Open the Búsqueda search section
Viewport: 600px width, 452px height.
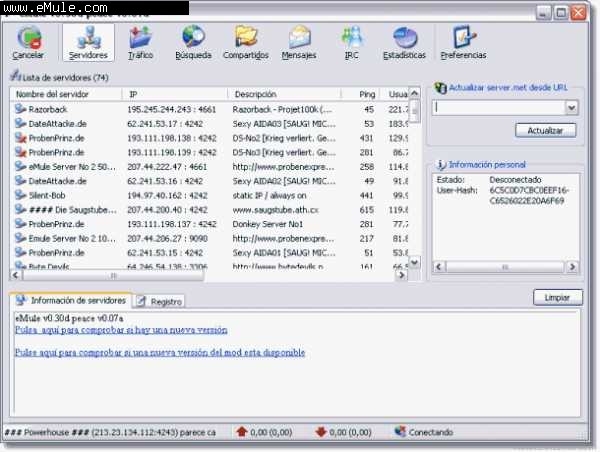coord(193,42)
